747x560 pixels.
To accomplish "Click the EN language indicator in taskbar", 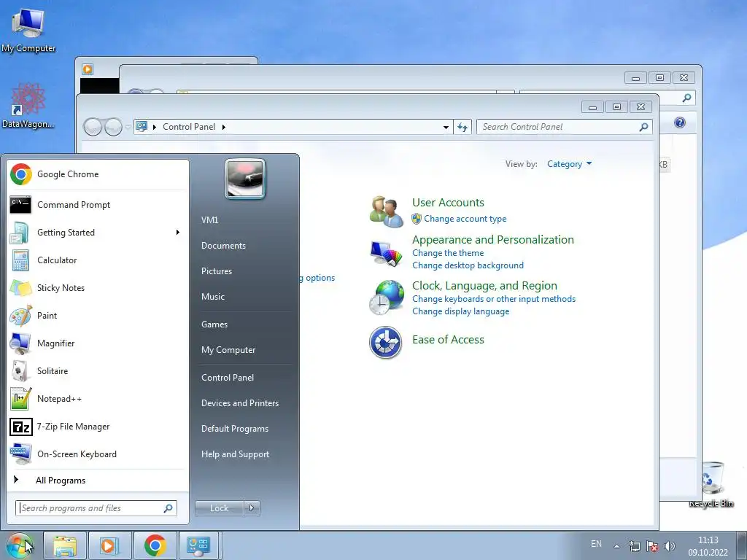I will 596,544.
